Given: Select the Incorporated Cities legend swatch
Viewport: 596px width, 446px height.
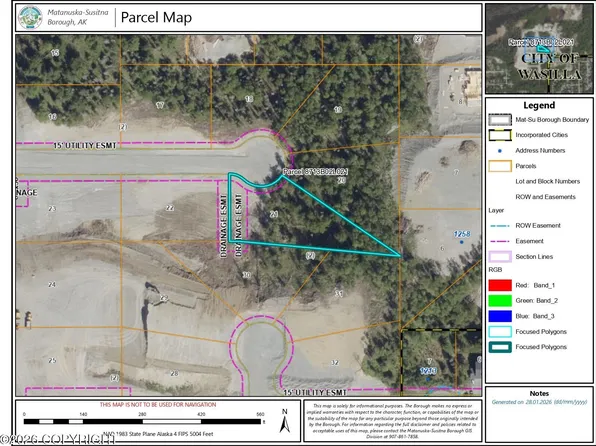Looking at the screenshot, I should pos(500,135).
